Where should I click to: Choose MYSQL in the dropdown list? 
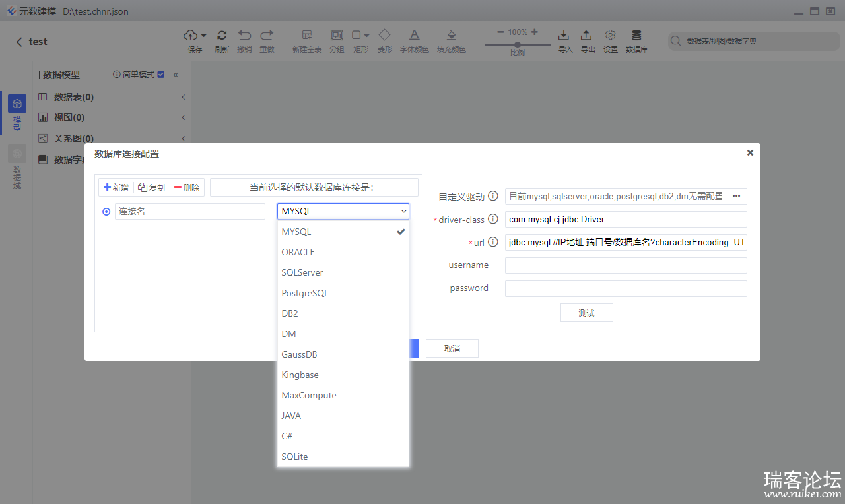coord(343,232)
